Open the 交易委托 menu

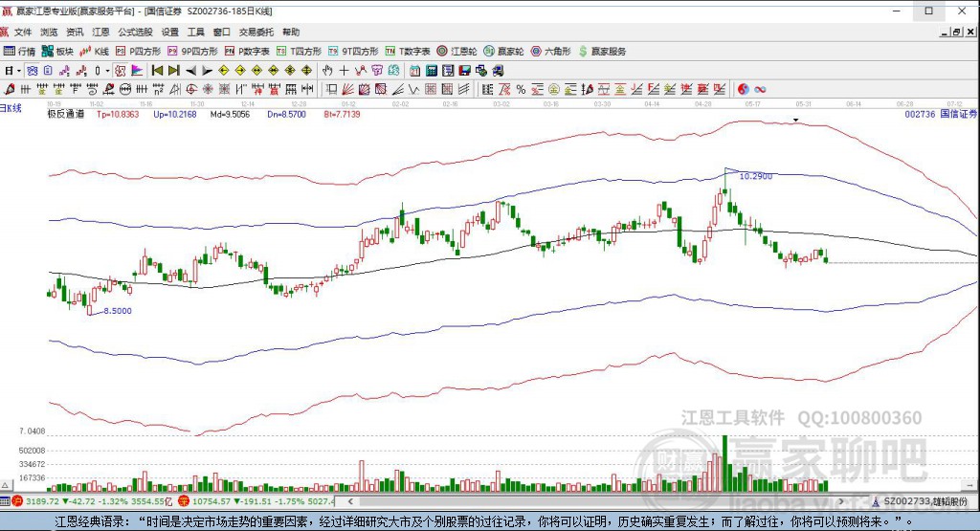(x=256, y=32)
